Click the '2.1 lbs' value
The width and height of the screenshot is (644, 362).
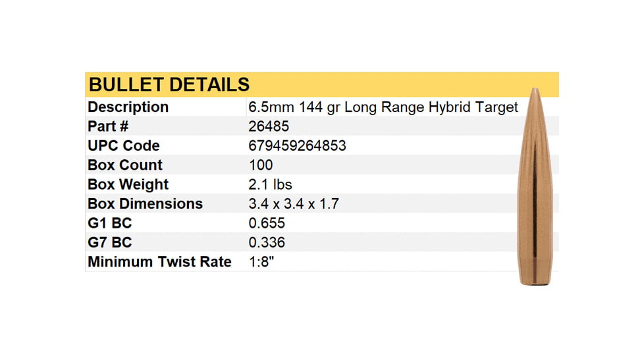[x=270, y=185]
